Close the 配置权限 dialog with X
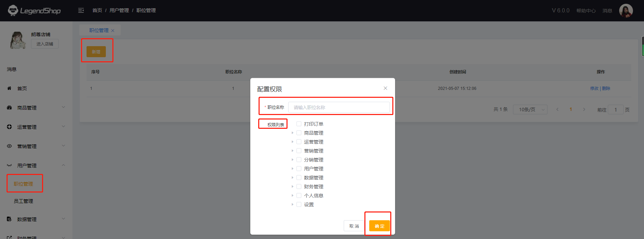The image size is (644, 239). [x=385, y=88]
